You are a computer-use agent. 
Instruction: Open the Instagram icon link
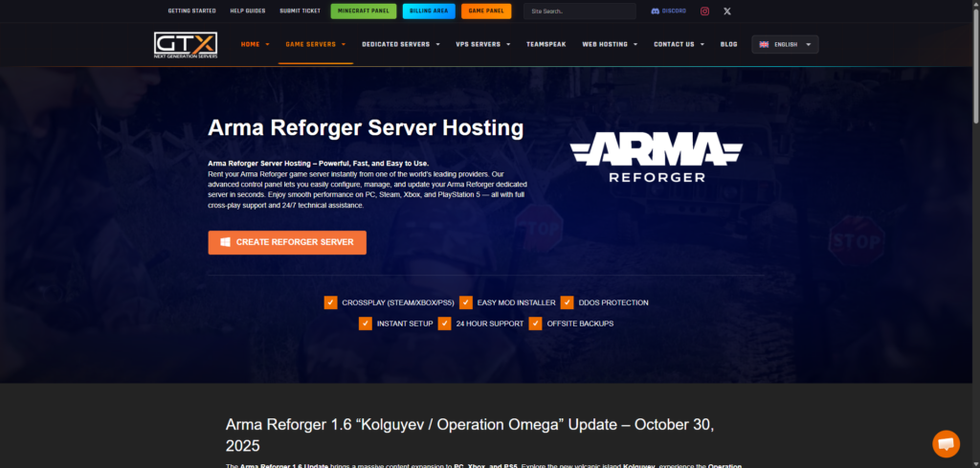(x=705, y=11)
